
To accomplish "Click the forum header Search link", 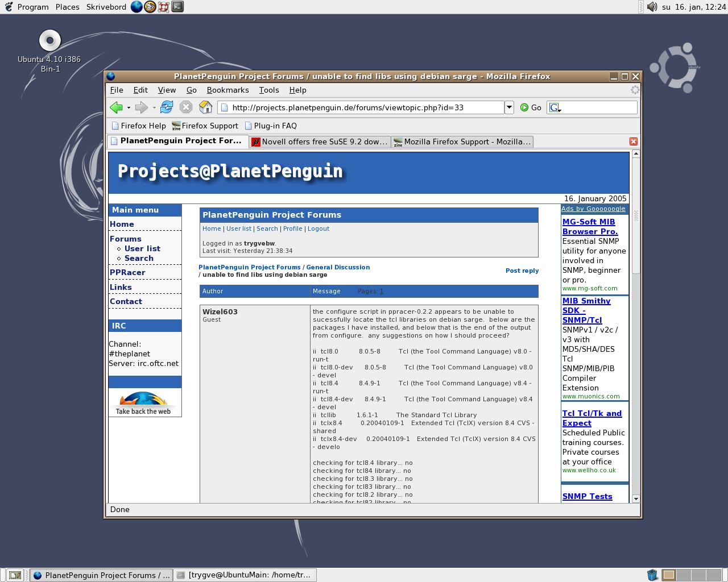I will pyautogui.click(x=267, y=228).
